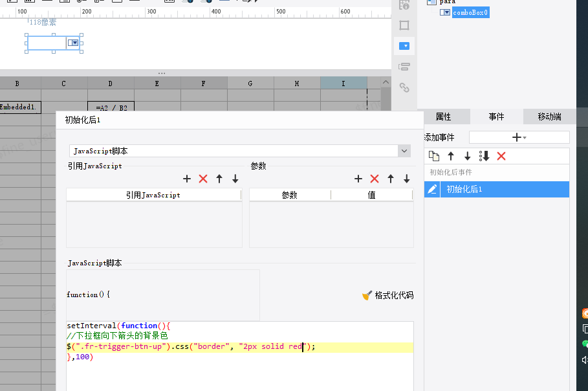This screenshot has height=391, width=588.
Task: Click form layout icon in sidebar
Action: [x=404, y=67]
